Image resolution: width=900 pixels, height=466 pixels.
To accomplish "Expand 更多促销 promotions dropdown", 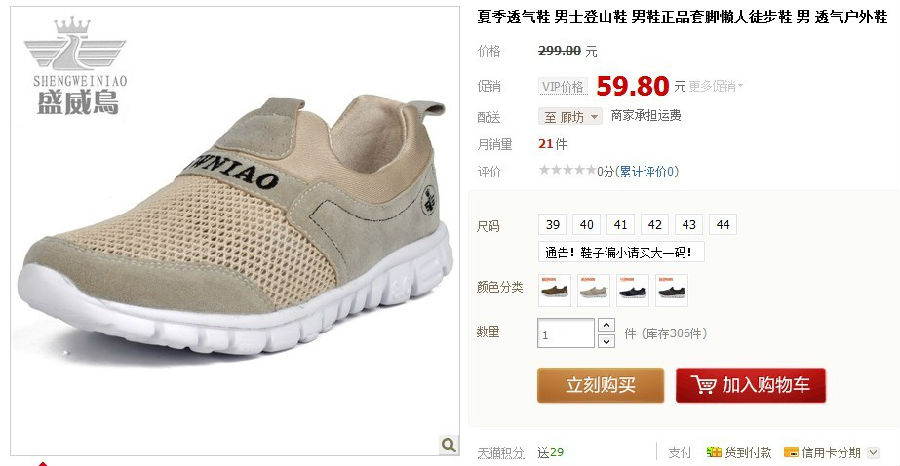I will coord(716,87).
